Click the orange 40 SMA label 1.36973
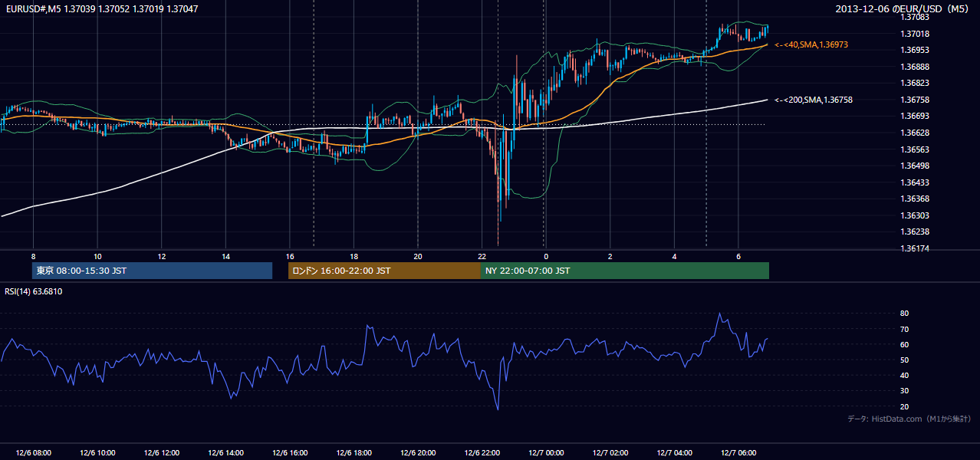The width and height of the screenshot is (980, 460). pyautogui.click(x=811, y=45)
